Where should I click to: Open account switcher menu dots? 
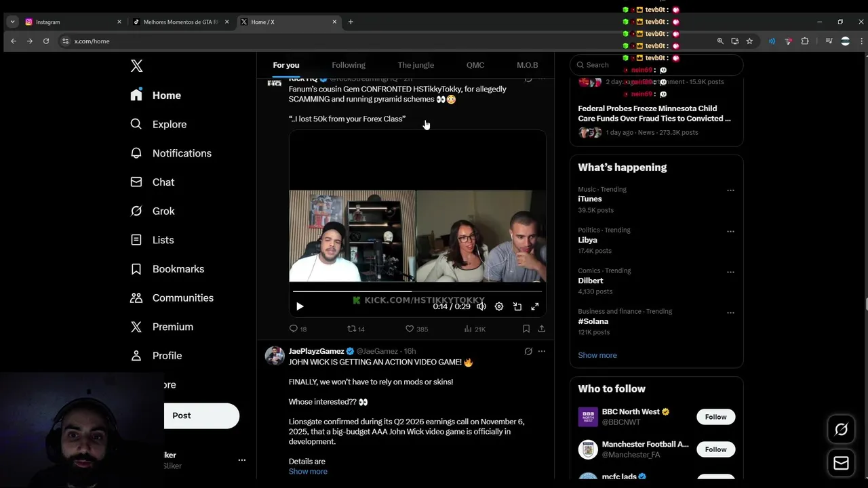point(241,460)
